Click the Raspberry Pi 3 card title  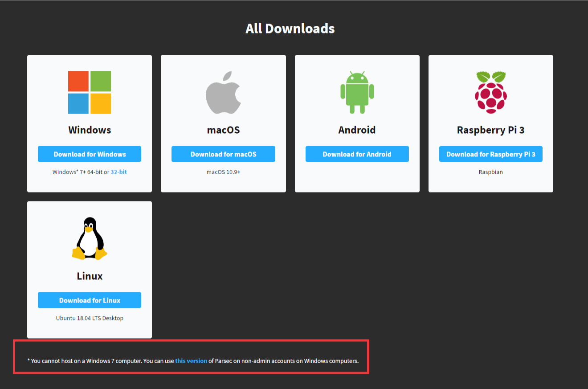[490, 130]
